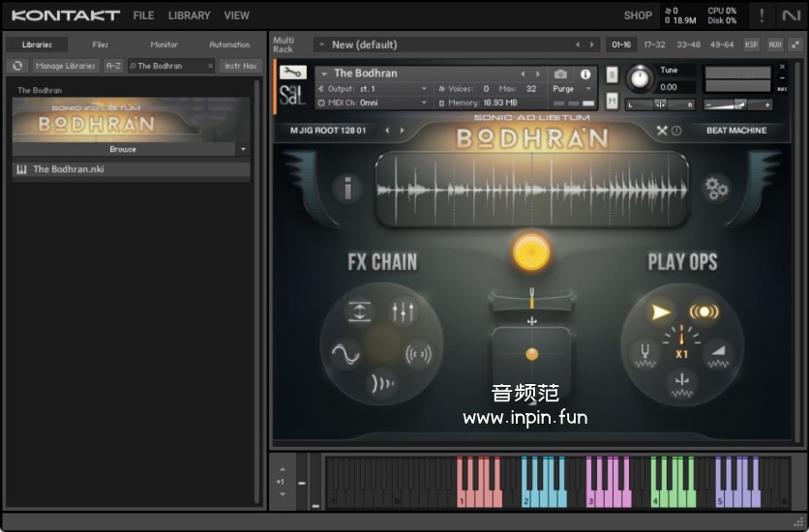Click the instrument volume slider
The width and height of the screenshot is (809, 532).
[738, 104]
